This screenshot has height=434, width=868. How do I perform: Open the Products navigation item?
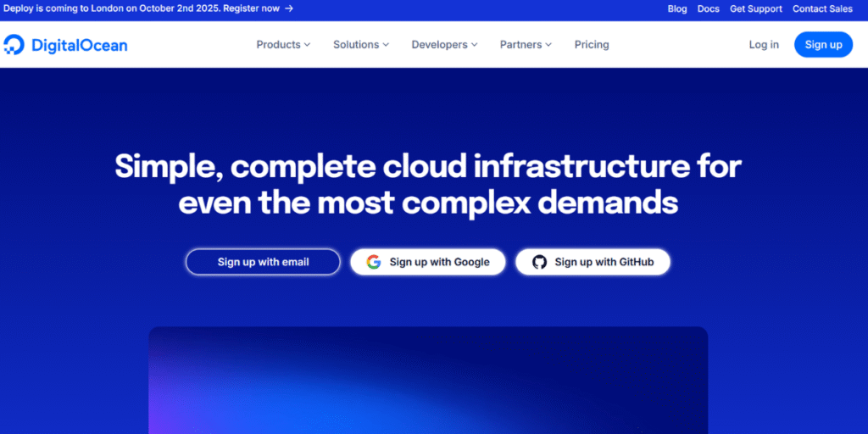(283, 45)
